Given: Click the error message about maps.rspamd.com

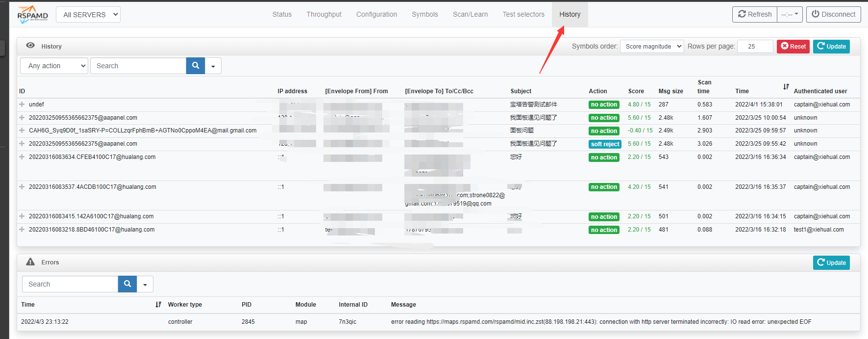Looking at the screenshot, I should click(x=601, y=322).
